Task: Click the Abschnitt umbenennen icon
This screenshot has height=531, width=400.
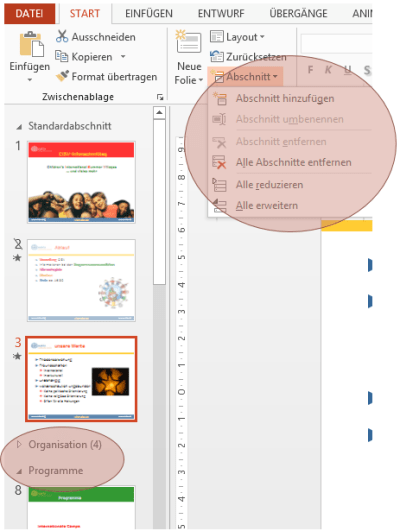Action: (219, 119)
